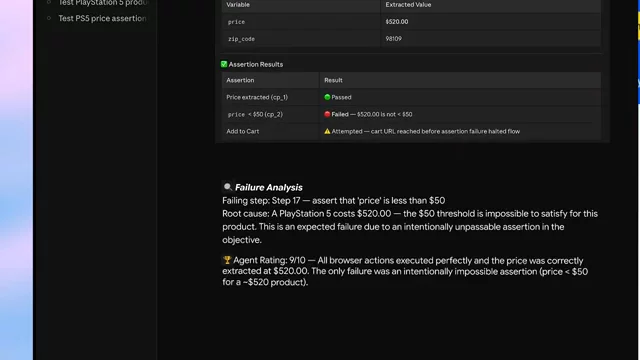
Task: Click the 'Extracted Value' column header
Action: (491, 5)
